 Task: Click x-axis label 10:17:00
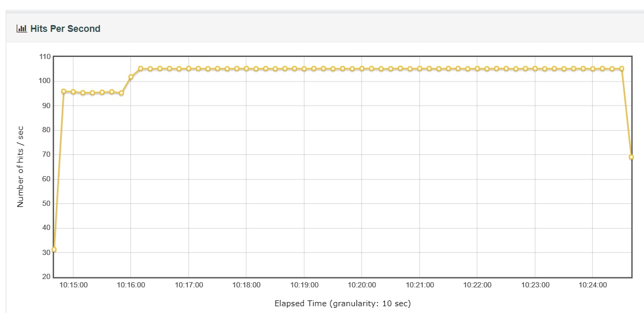click(x=189, y=285)
